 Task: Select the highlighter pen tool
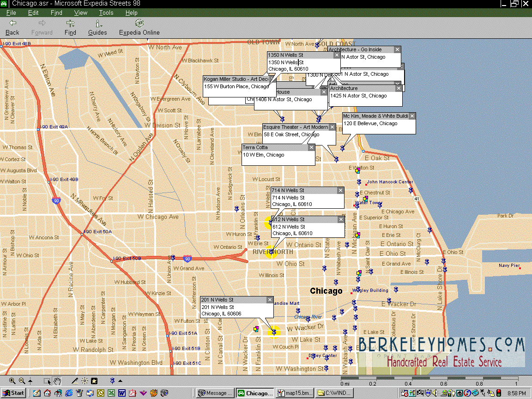75,381
